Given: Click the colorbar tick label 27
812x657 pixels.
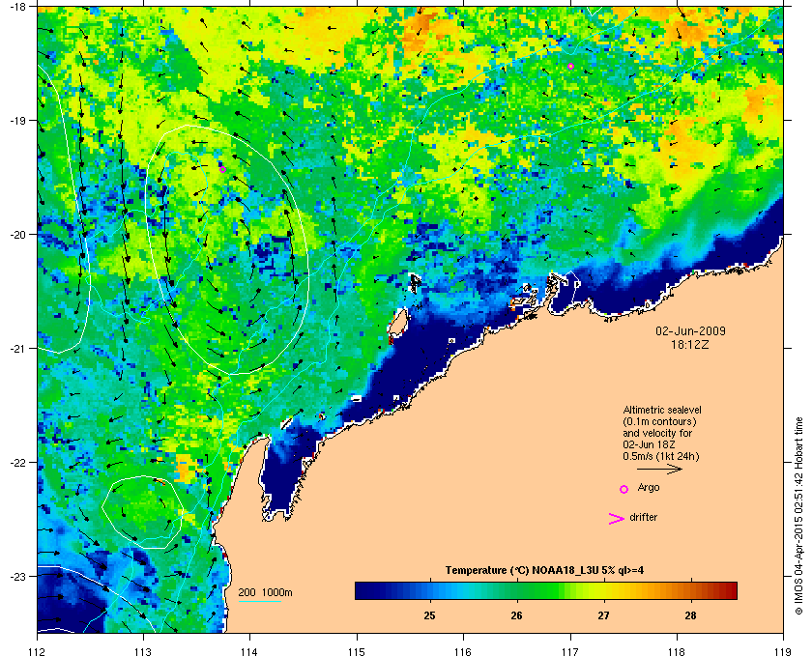Looking at the screenshot, I should point(603,616).
